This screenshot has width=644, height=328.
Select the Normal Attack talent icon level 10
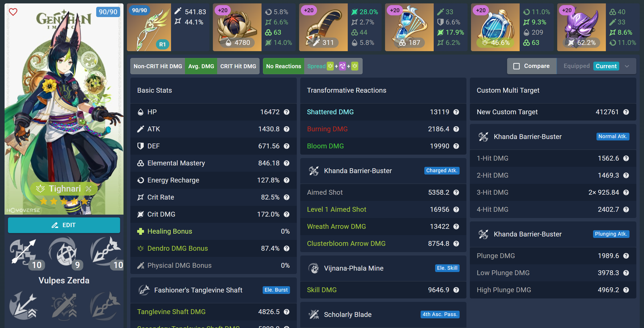click(x=24, y=252)
